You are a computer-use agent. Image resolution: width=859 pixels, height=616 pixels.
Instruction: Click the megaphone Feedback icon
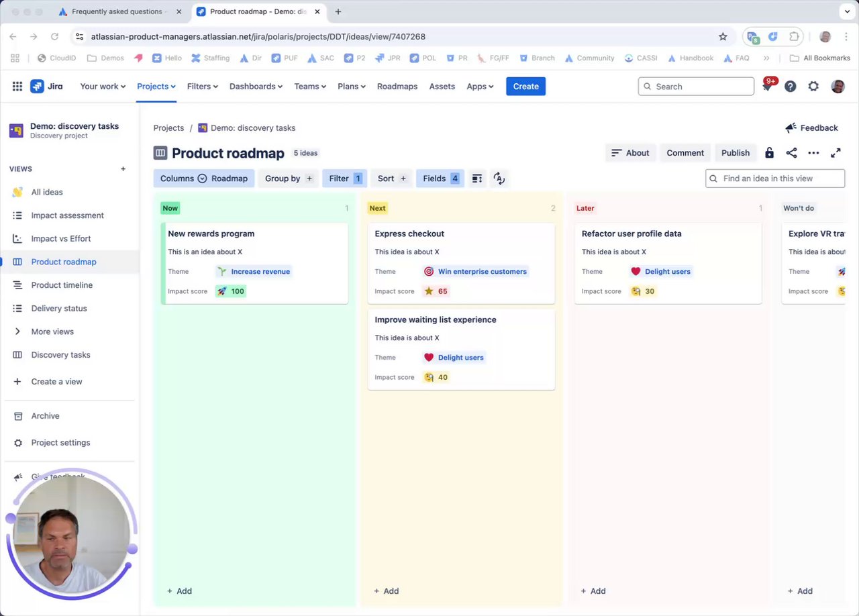pos(791,127)
